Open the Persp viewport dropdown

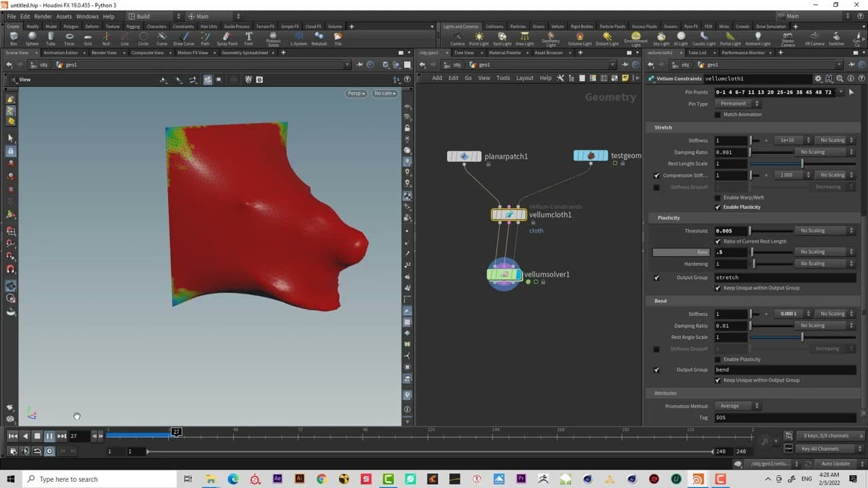click(x=356, y=94)
